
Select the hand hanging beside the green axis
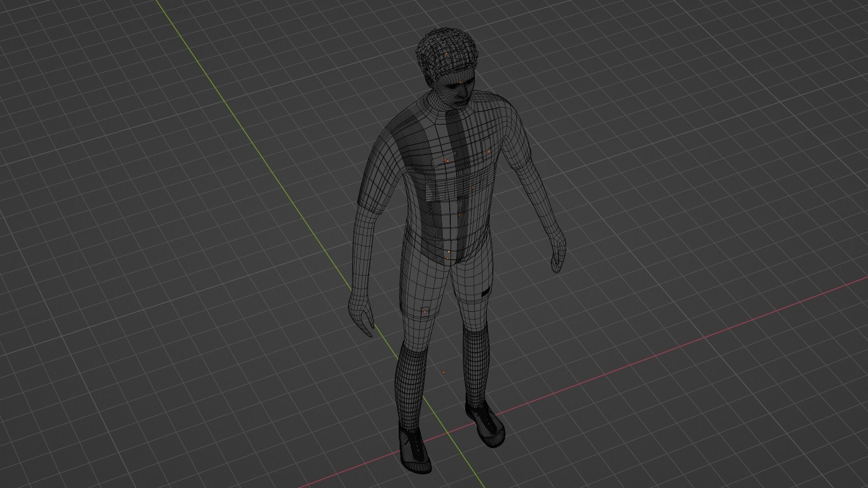[x=361, y=314]
